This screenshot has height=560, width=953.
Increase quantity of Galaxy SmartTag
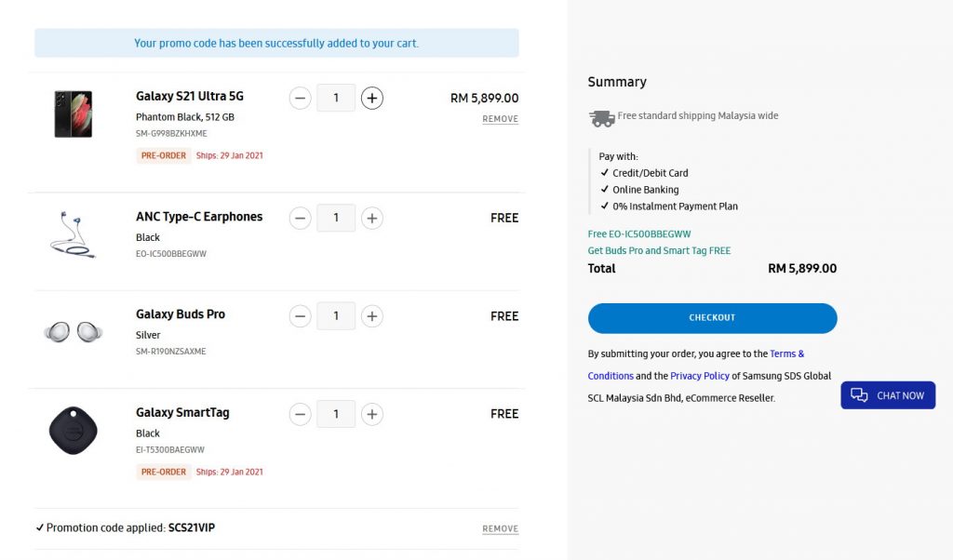point(372,414)
